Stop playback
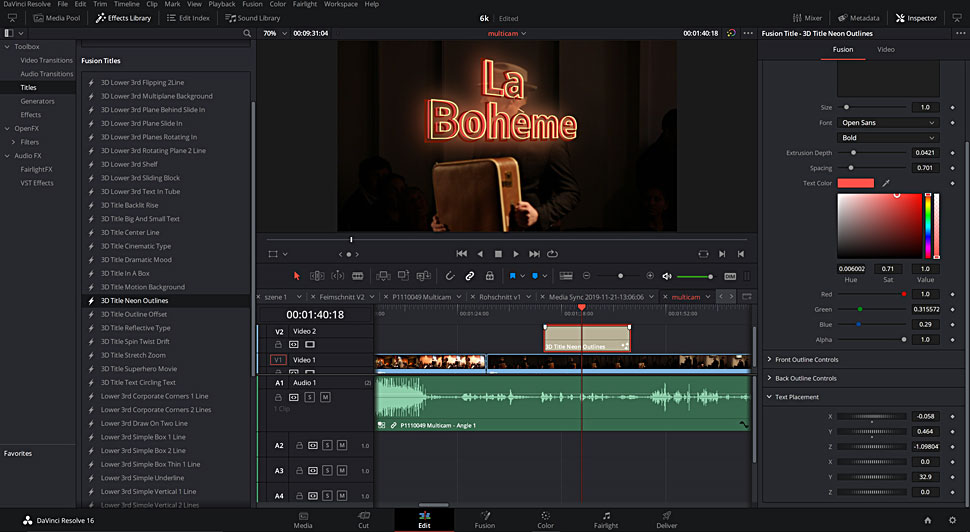Screen dimensions: 970x532 (x=498, y=254)
